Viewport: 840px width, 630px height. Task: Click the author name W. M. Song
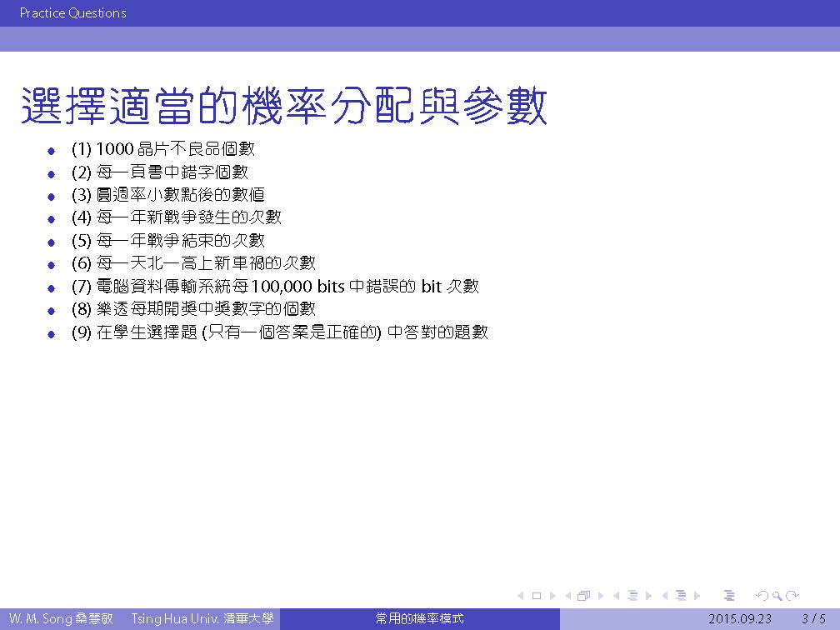(x=39, y=619)
